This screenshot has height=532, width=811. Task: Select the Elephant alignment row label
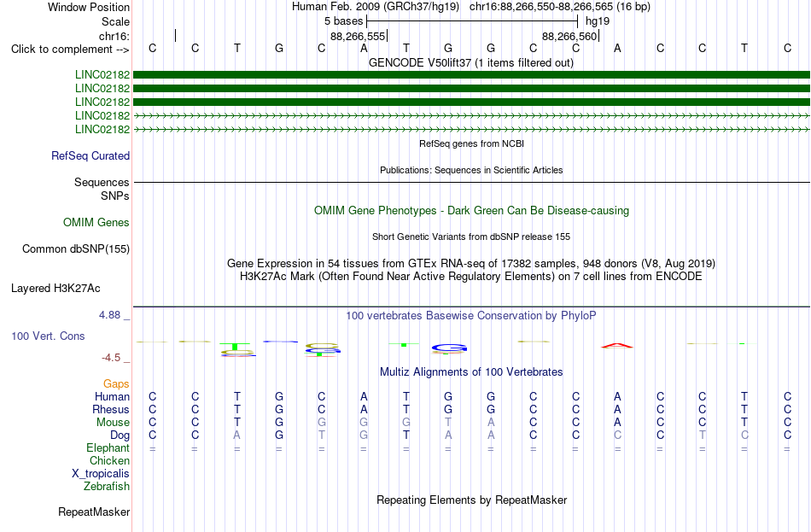pyautogui.click(x=108, y=448)
